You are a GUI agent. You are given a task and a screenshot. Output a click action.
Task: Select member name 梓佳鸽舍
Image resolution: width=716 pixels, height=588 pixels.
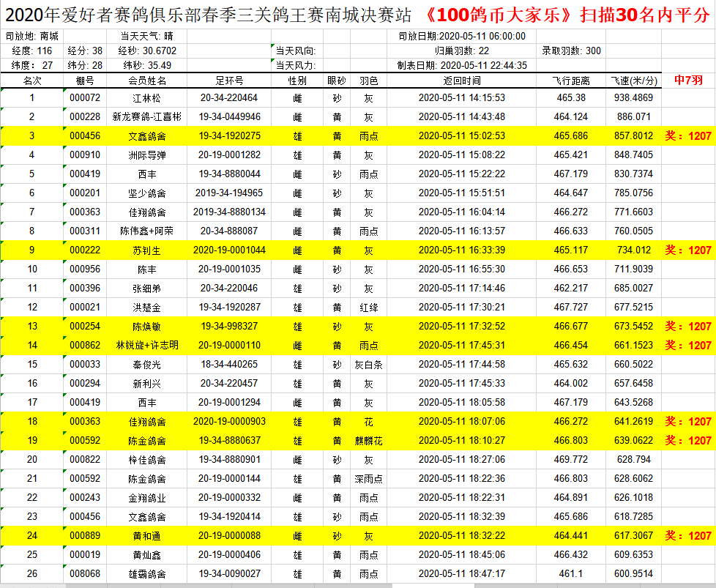click(147, 460)
